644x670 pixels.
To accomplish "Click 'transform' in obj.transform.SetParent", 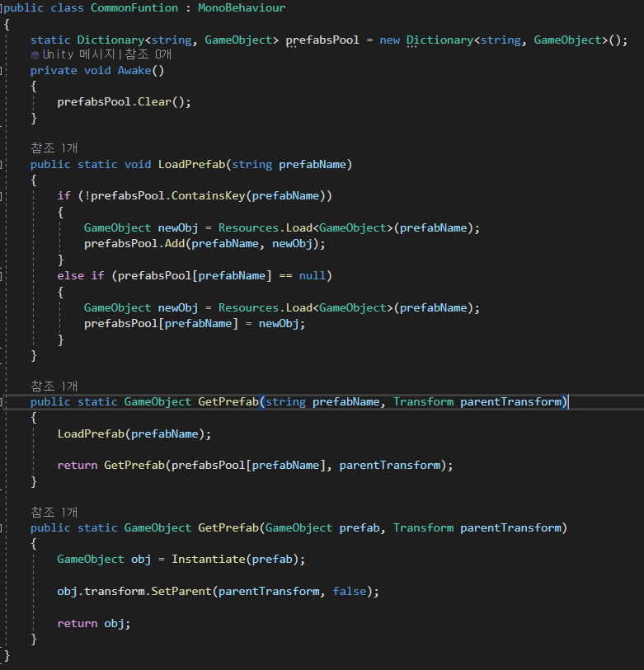I will [x=114, y=591].
